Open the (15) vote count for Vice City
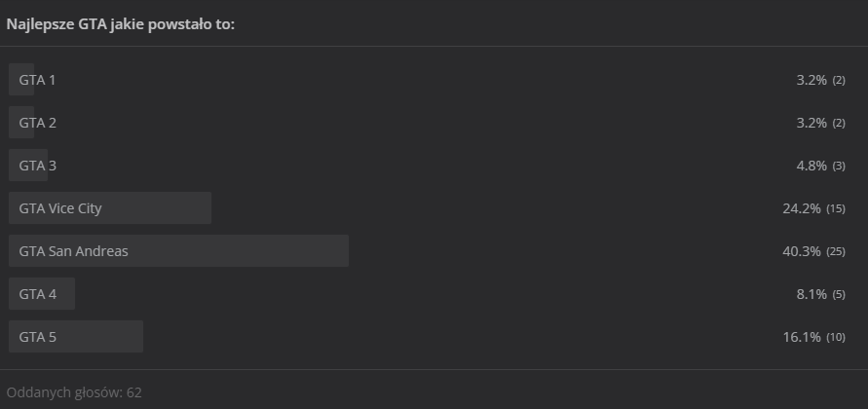 [836, 209]
